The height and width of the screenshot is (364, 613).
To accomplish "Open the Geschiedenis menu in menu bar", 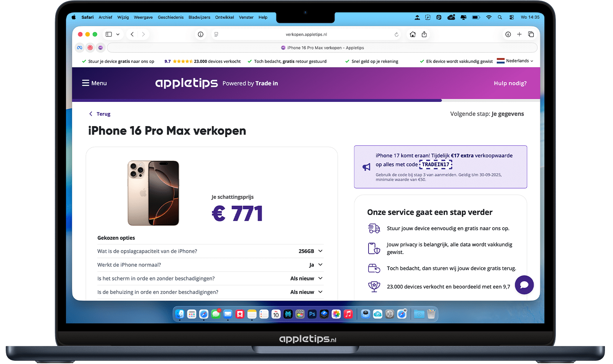I will tap(170, 17).
